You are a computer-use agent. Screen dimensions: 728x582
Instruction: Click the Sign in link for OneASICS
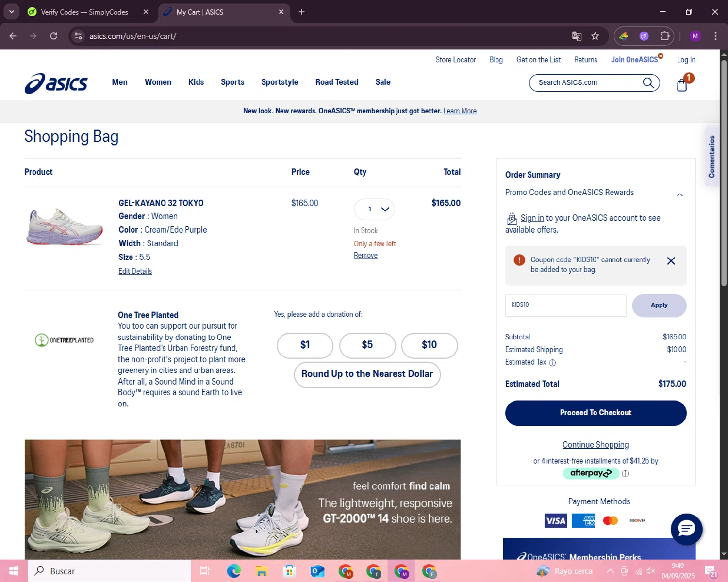click(532, 218)
